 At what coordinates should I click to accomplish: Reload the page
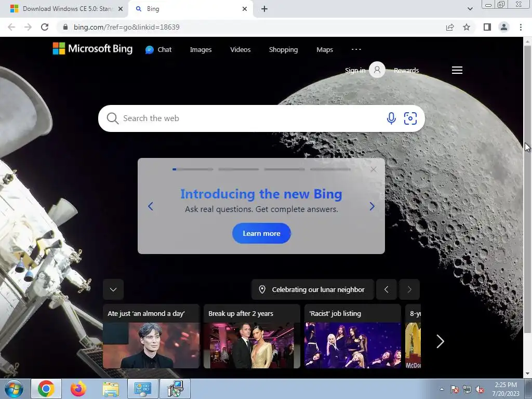pyautogui.click(x=45, y=27)
